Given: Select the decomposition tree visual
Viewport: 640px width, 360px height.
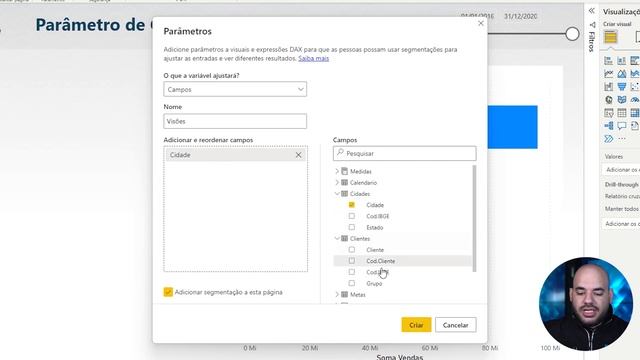Looking at the screenshot, I should [x=609, y=126].
